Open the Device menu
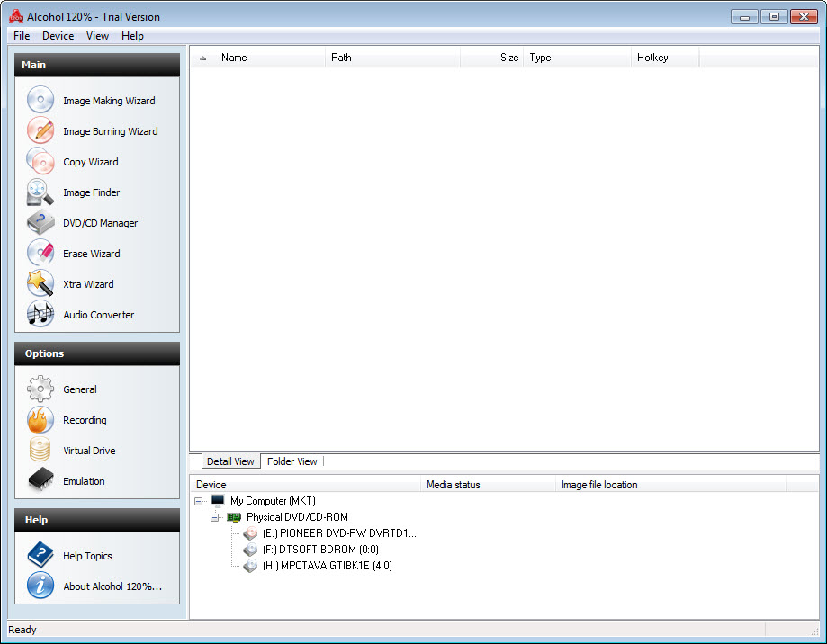Screen dimensions: 827x644 pyautogui.click(x=58, y=36)
